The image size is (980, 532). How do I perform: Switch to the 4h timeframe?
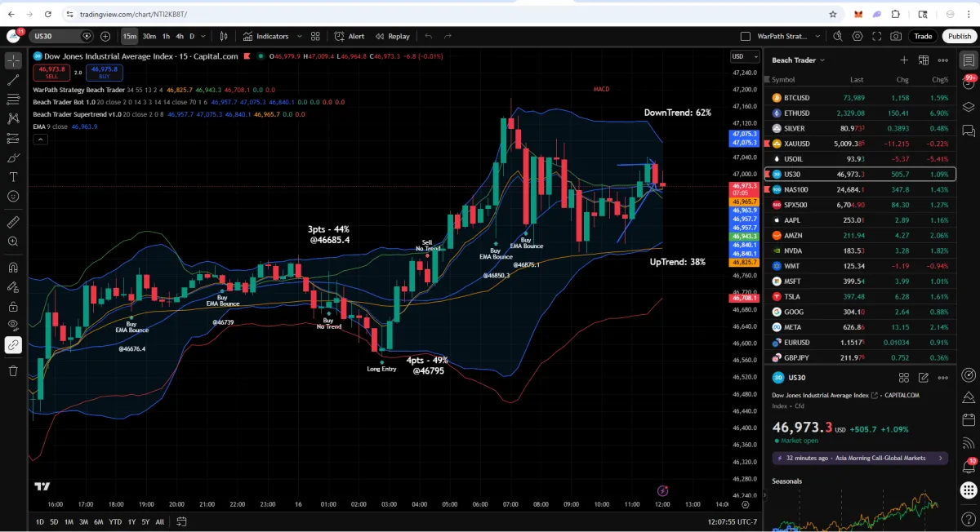click(x=180, y=36)
